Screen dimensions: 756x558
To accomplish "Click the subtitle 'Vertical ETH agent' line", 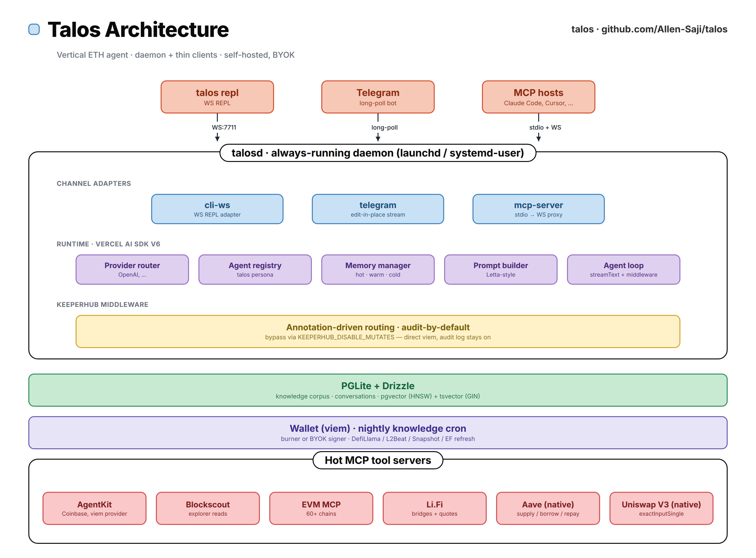I will click(176, 55).
